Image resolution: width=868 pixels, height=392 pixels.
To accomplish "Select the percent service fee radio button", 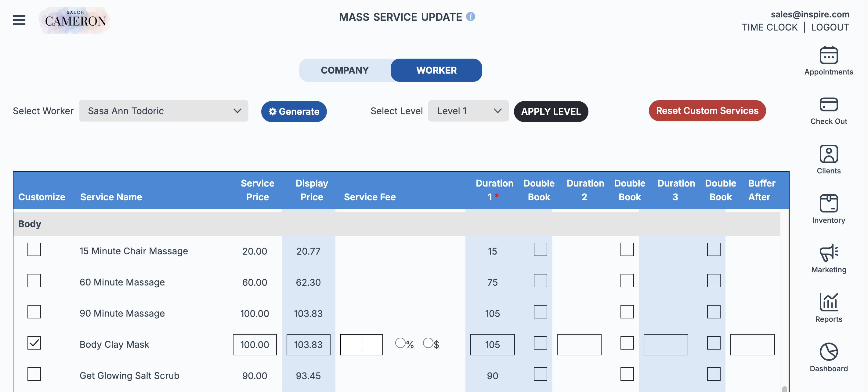I will pyautogui.click(x=400, y=343).
